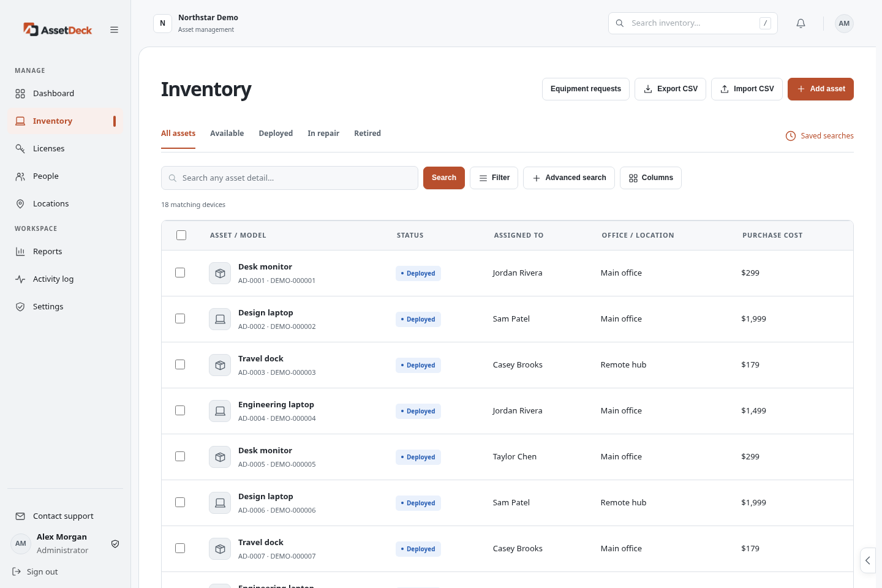
Task: Open the Columns chooser
Action: [x=650, y=178]
